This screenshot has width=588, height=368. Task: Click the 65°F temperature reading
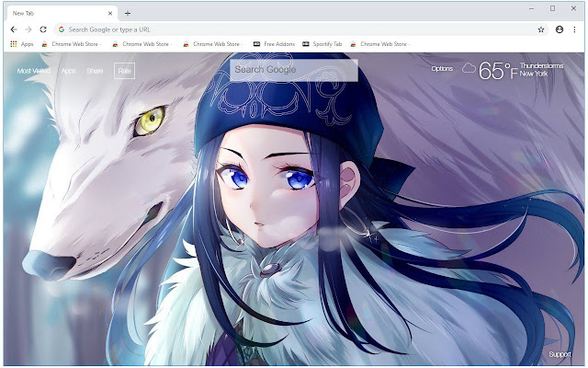(498, 71)
